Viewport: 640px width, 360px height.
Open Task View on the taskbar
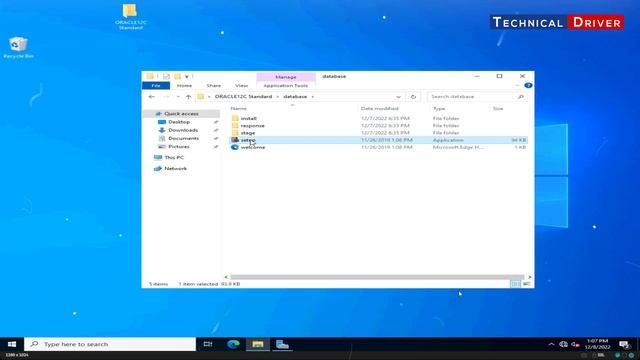(x=208, y=344)
